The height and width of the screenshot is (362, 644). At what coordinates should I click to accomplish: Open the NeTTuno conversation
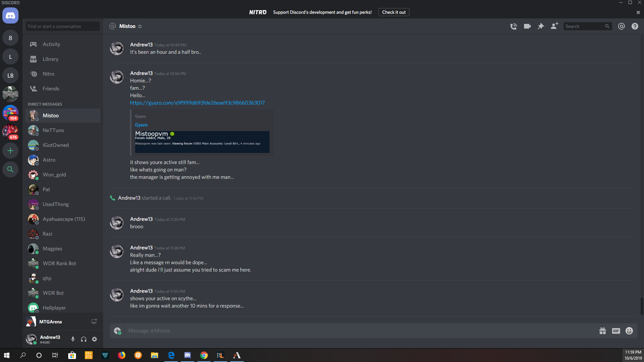click(63, 130)
